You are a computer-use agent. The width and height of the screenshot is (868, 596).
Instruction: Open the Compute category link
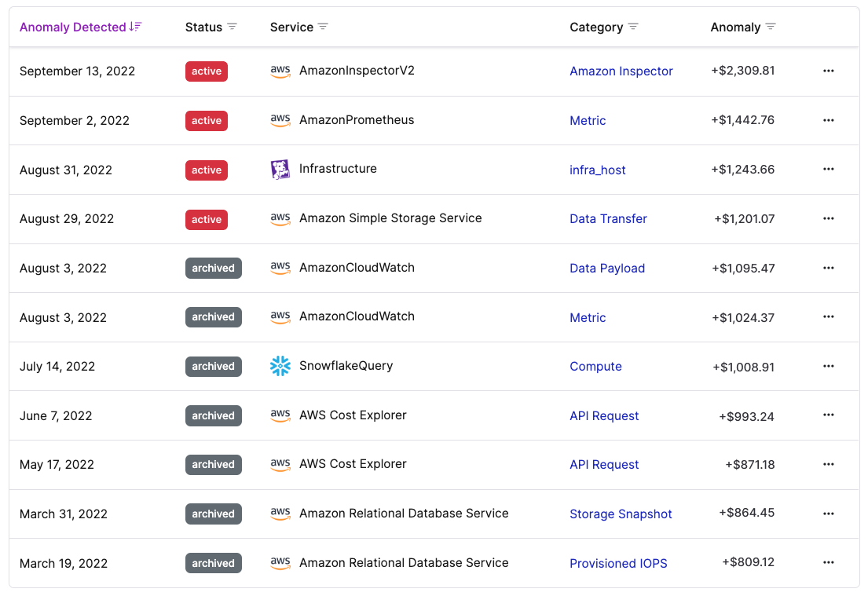(x=595, y=367)
